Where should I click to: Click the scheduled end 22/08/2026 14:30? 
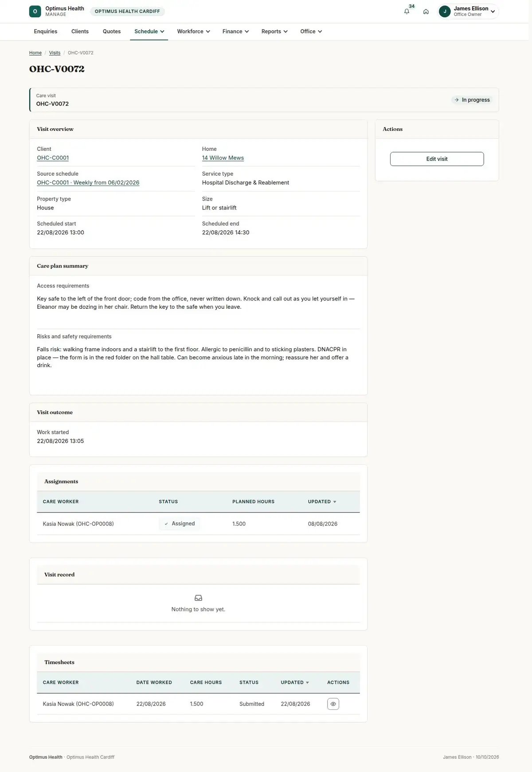(x=226, y=232)
